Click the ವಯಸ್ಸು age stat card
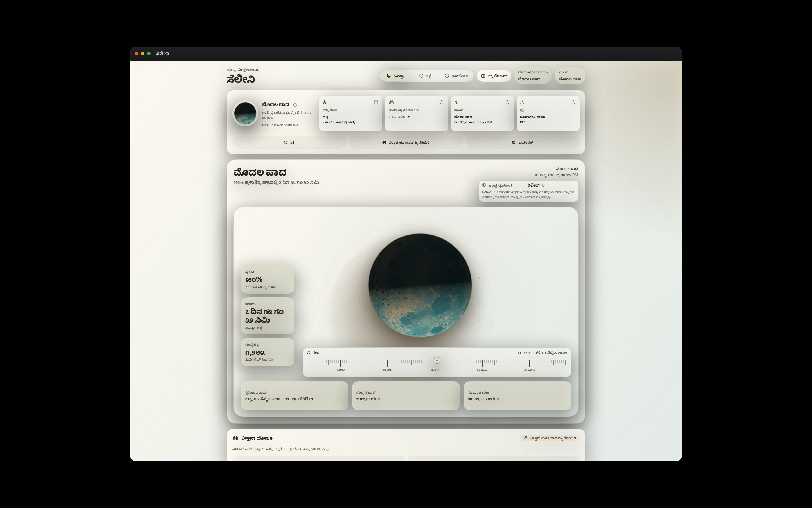The height and width of the screenshot is (508, 812). (x=267, y=316)
